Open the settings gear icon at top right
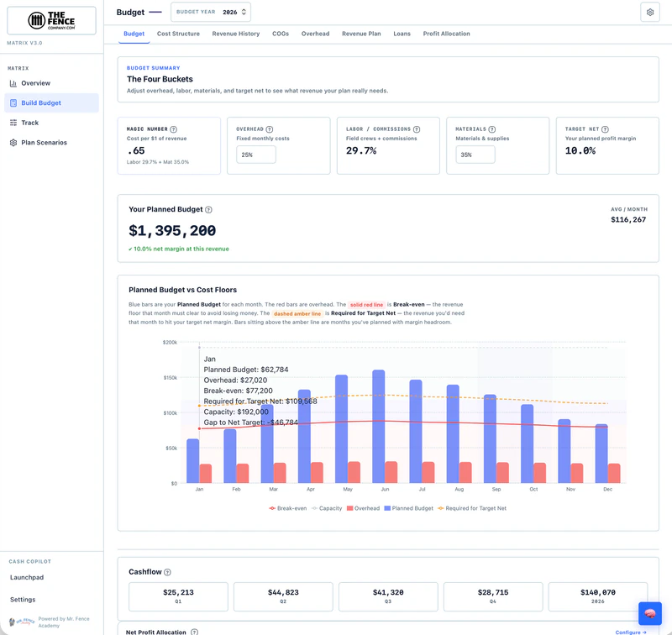The width and height of the screenshot is (672, 635). point(649,12)
